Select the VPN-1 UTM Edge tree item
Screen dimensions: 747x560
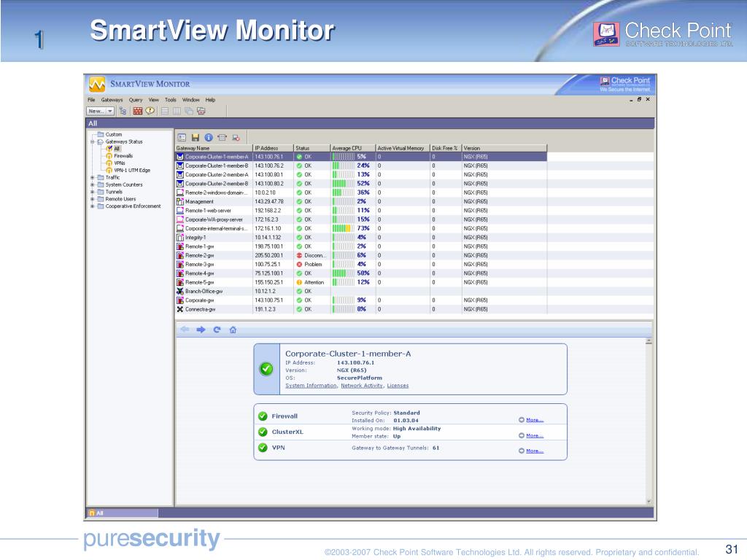click(132, 171)
